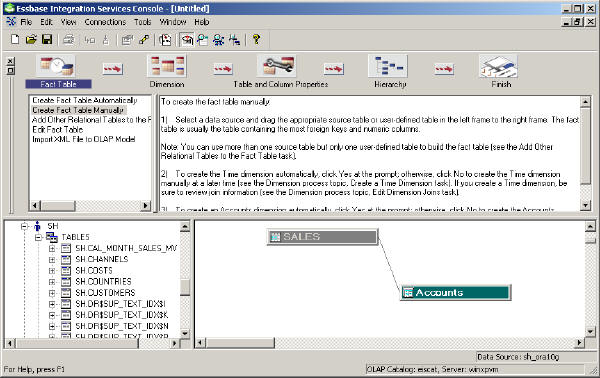Click the SH.DR$SUP_TEXT_IDX$N tree row
The height and width of the screenshot is (378, 600).
[122, 326]
